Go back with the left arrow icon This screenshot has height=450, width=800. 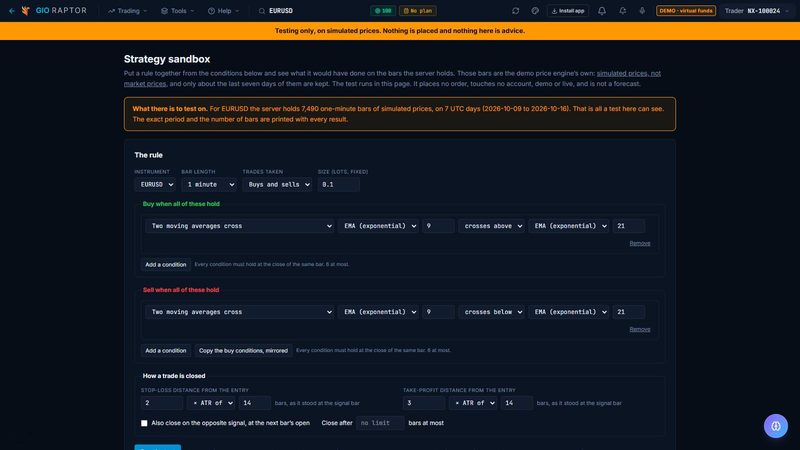pos(12,11)
